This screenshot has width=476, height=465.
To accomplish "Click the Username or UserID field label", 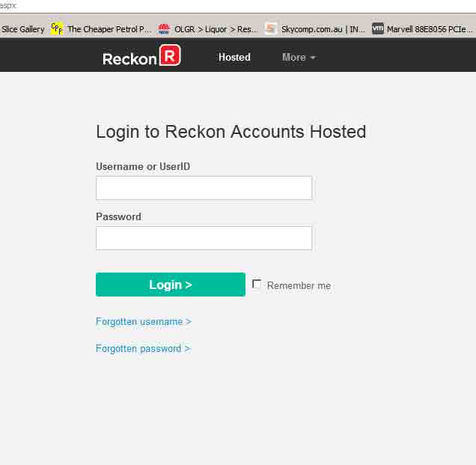I will (143, 166).
